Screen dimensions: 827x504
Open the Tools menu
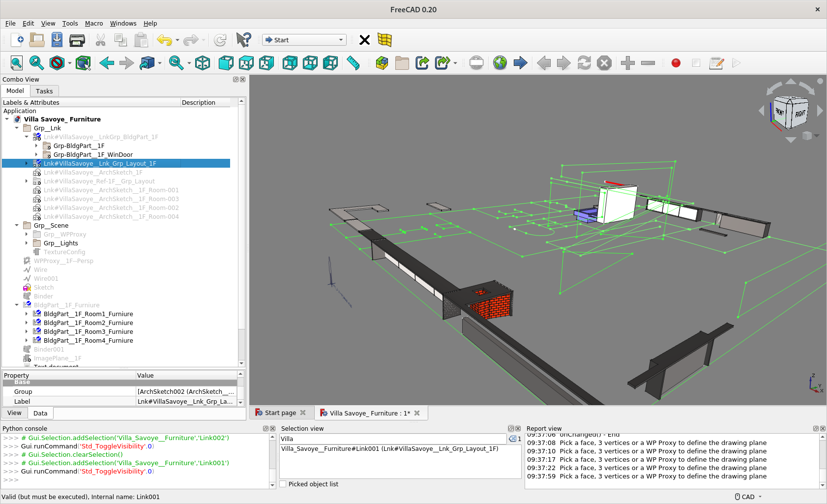[70, 23]
